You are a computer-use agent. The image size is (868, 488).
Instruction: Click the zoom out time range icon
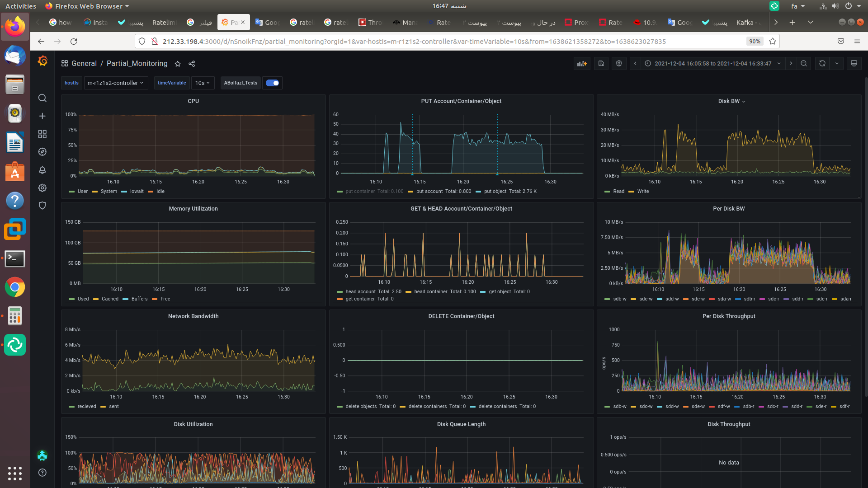pyautogui.click(x=804, y=64)
